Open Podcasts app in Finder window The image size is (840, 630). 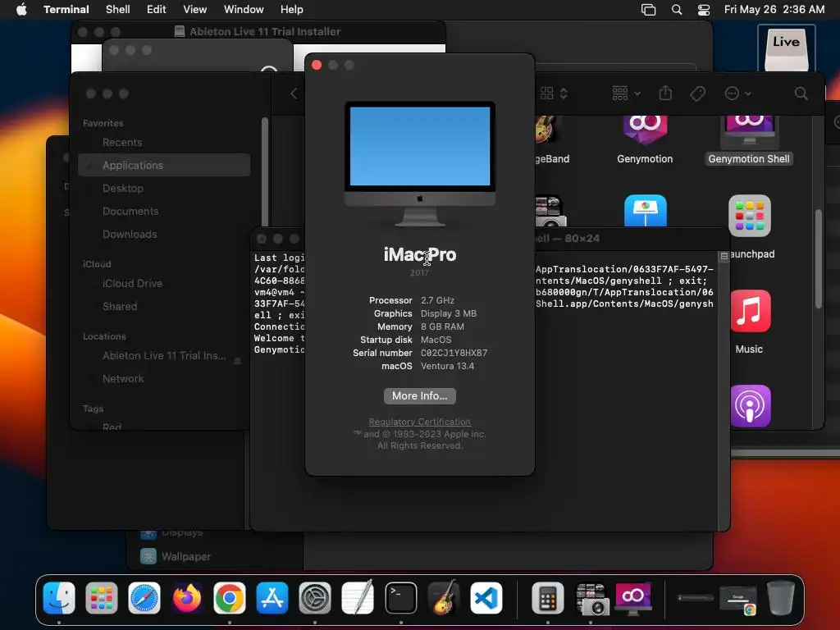click(x=750, y=406)
